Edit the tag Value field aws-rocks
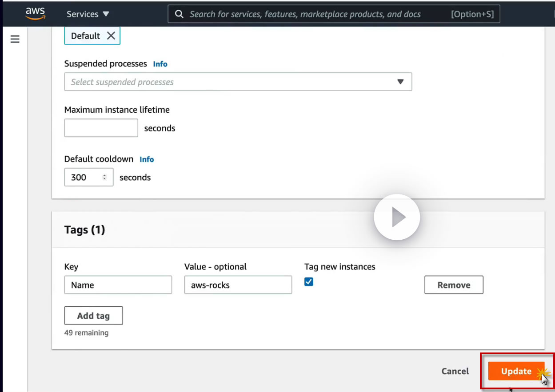Image resolution: width=555 pixels, height=392 pixels. click(238, 285)
